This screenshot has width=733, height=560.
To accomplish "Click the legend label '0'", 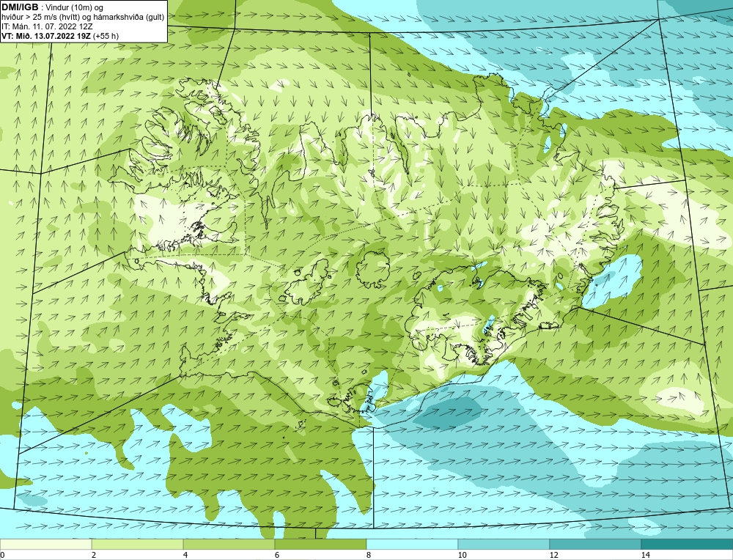I will point(2,555).
